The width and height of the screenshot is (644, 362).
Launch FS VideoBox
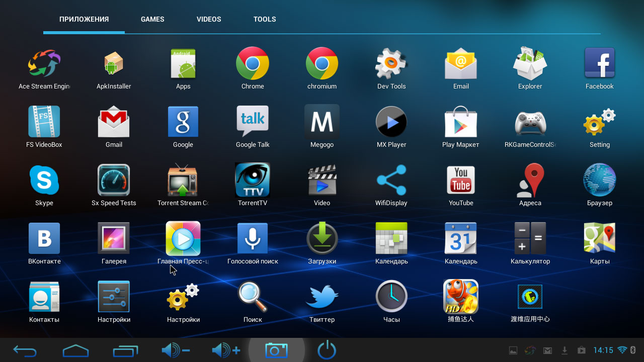pos(44,122)
